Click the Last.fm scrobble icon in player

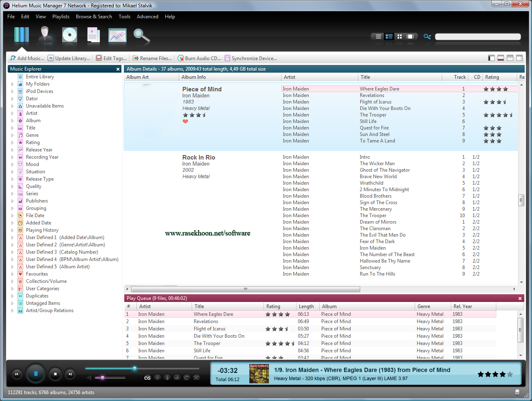(x=147, y=378)
